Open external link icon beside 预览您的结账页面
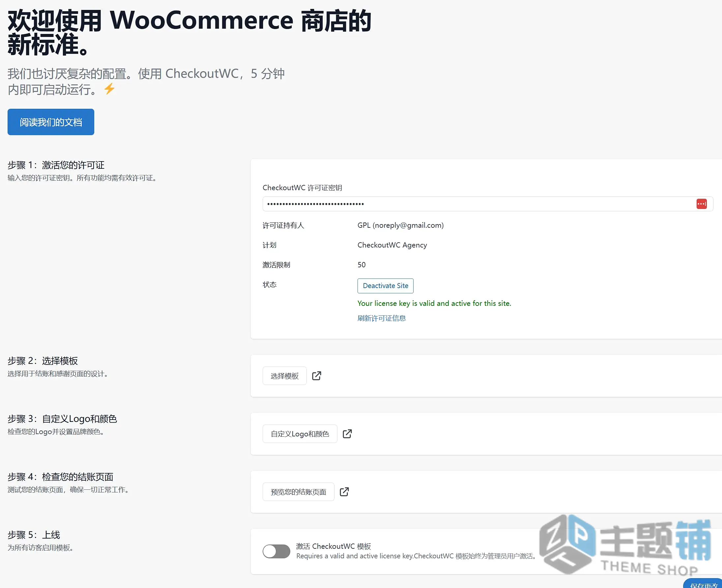Screen dimensions: 722x588 pos(344,491)
